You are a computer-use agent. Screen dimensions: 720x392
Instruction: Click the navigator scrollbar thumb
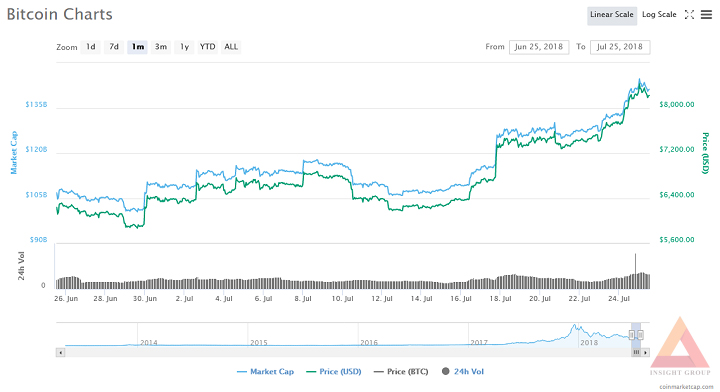tap(636, 353)
